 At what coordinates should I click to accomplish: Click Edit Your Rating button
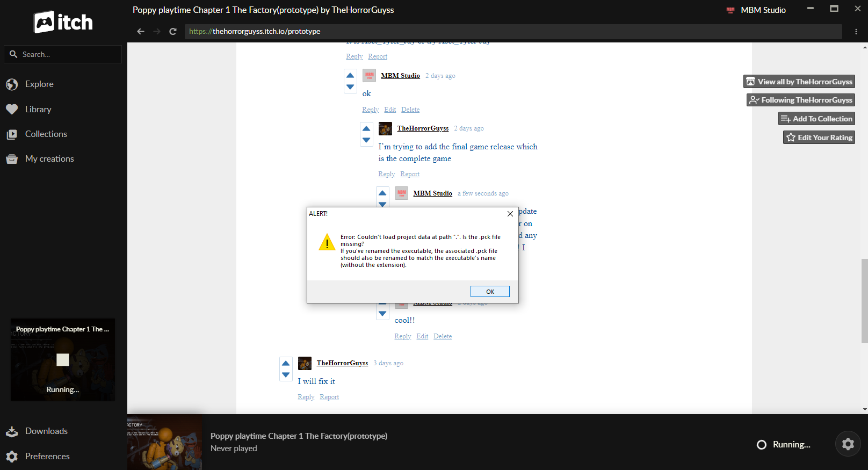click(x=819, y=138)
